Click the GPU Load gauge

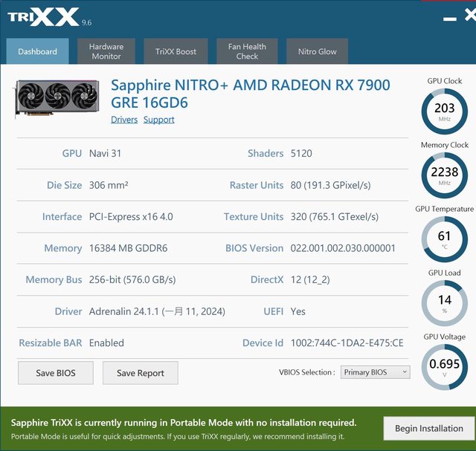(x=444, y=303)
